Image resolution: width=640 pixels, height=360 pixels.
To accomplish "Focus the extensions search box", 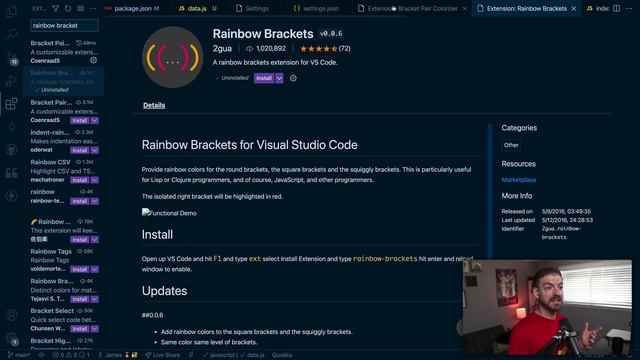I will (64, 25).
